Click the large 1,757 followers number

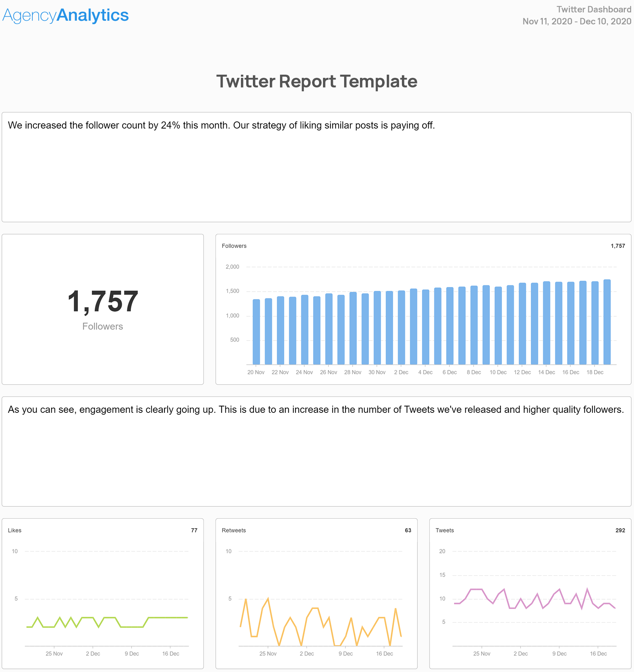pos(102,301)
